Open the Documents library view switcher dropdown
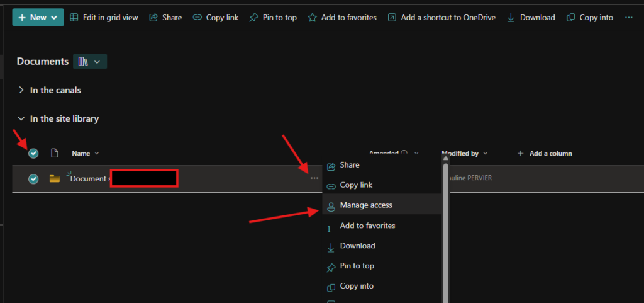644x303 pixels. point(90,61)
